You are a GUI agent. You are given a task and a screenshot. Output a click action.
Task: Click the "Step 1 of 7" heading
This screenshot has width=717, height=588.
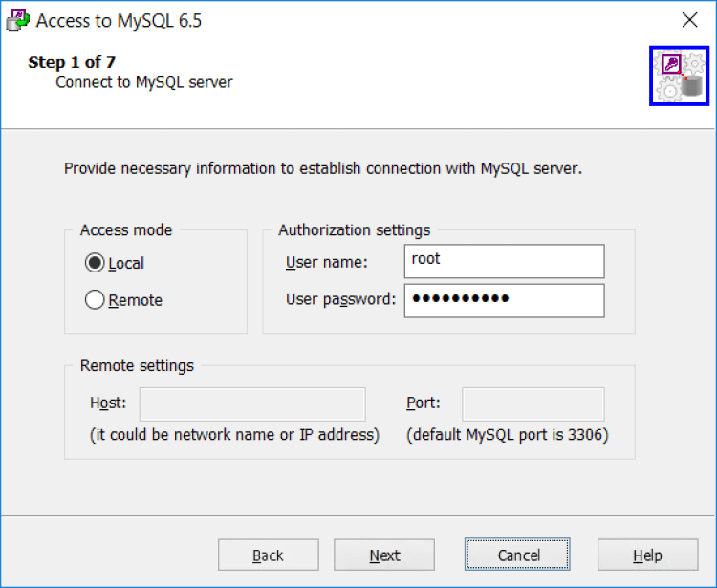[x=72, y=63]
